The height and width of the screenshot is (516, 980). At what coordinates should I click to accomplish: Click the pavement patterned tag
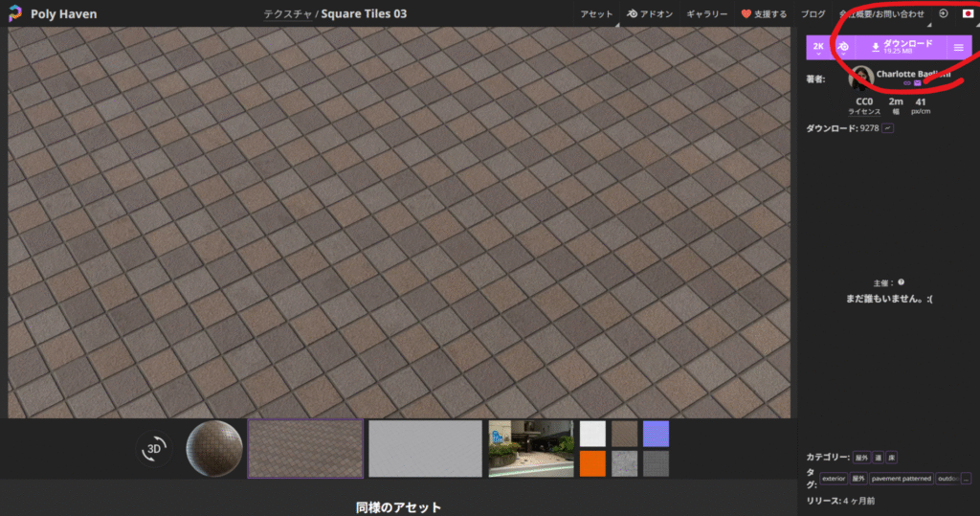902,479
